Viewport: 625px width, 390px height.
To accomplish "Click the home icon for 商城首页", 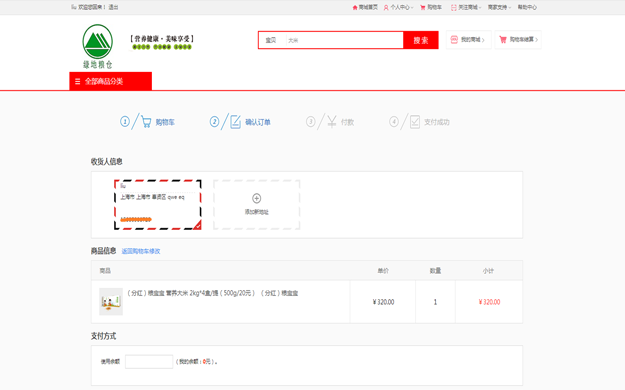I will pyautogui.click(x=355, y=8).
